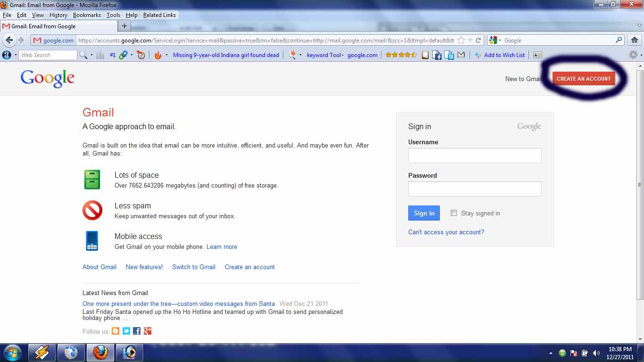The height and width of the screenshot is (362, 644).
Task: Open Can't access your account link
Action: pyautogui.click(x=446, y=232)
